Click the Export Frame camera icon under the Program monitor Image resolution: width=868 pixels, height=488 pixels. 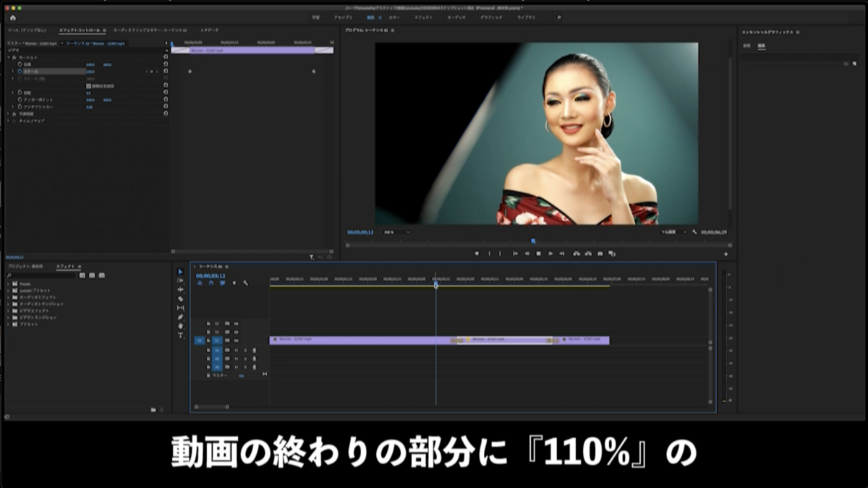[x=600, y=253]
